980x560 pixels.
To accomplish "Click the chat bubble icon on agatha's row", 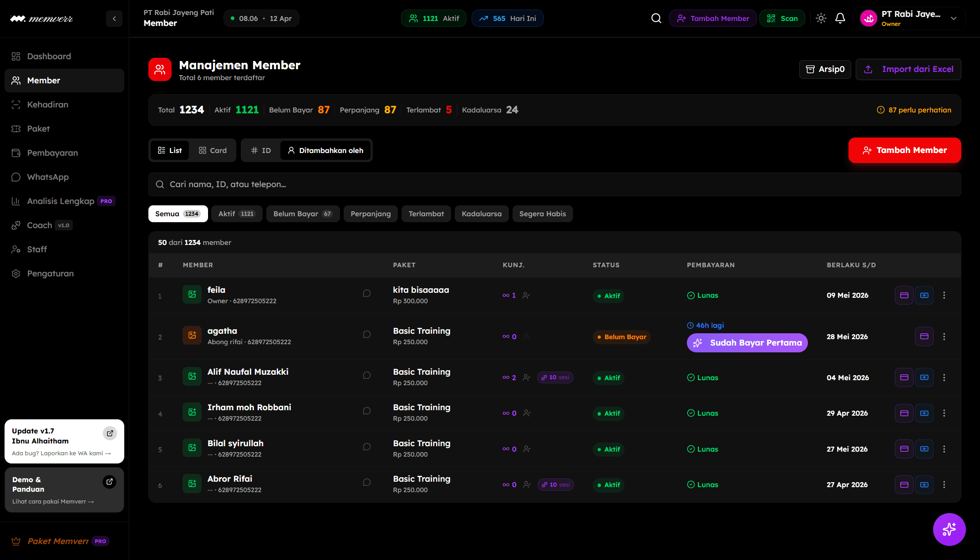I will [367, 334].
